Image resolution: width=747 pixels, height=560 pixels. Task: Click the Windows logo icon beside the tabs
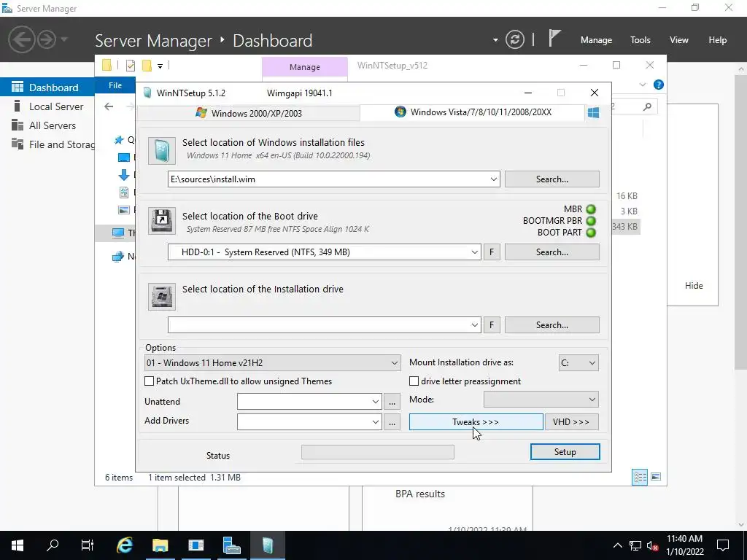pos(593,113)
